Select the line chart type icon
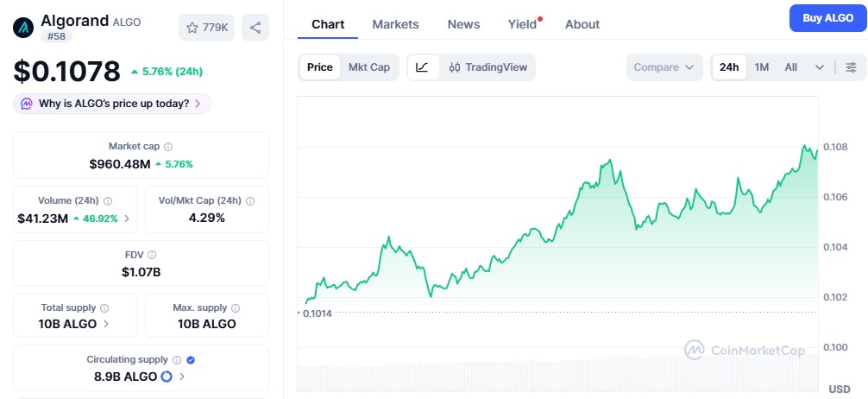Image resolution: width=868 pixels, height=399 pixels. [423, 67]
